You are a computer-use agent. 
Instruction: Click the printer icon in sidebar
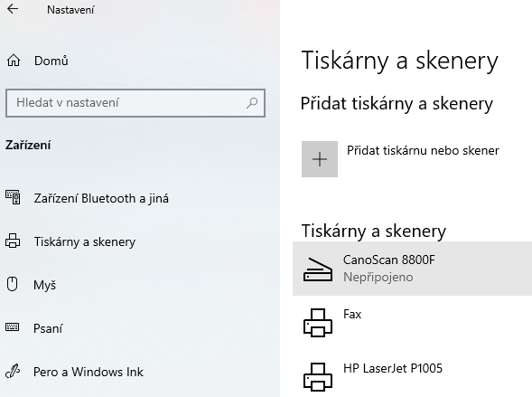click(13, 241)
